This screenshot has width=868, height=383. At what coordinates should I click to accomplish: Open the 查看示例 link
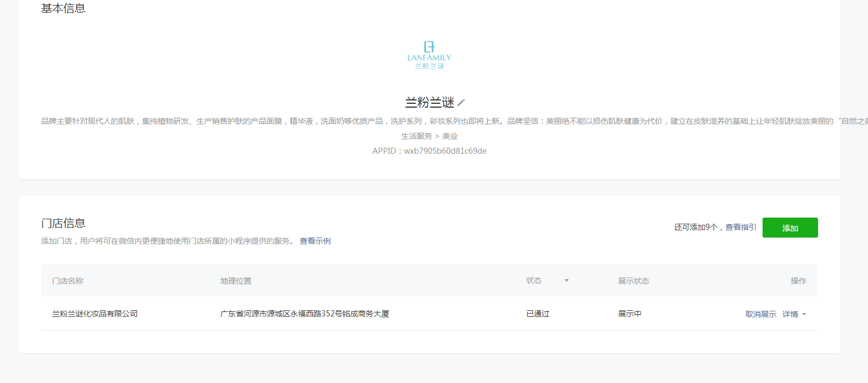click(x=315, y=241)
